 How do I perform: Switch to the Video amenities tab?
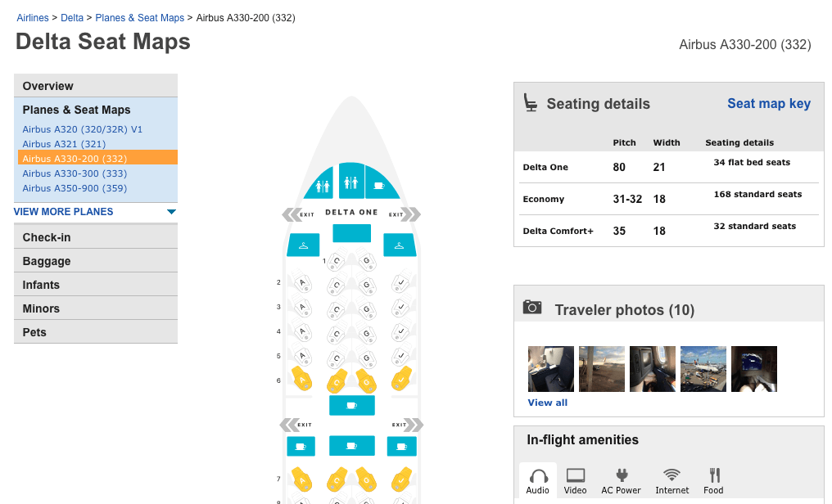click(576, 480)
